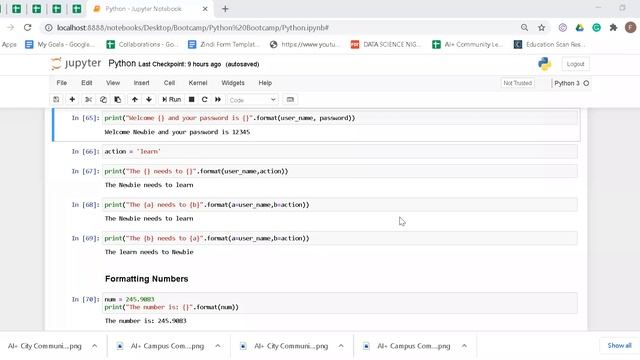Open the Collaborations bookmark

click(142, 44)
